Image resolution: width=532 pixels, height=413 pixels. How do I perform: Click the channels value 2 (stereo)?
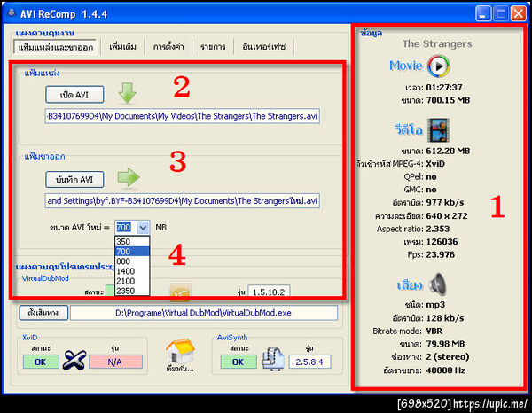tap(448, 356)
